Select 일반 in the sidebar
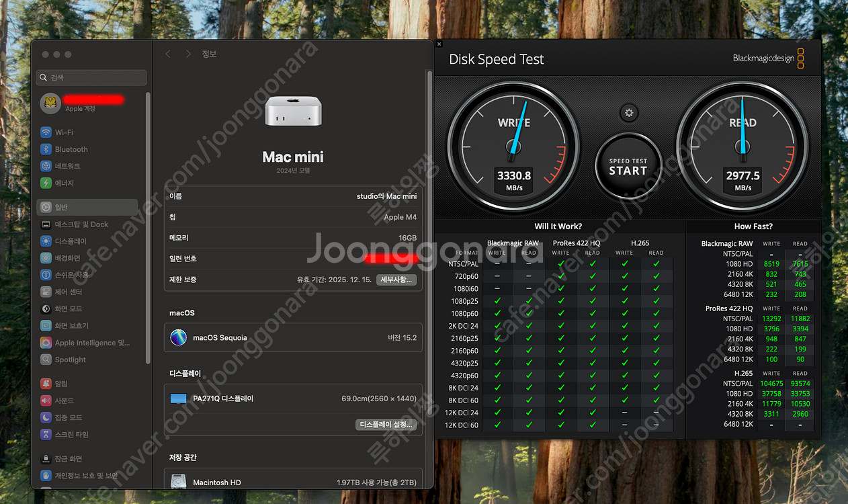This screenshot has width=848, height=504. pos(87,207)
